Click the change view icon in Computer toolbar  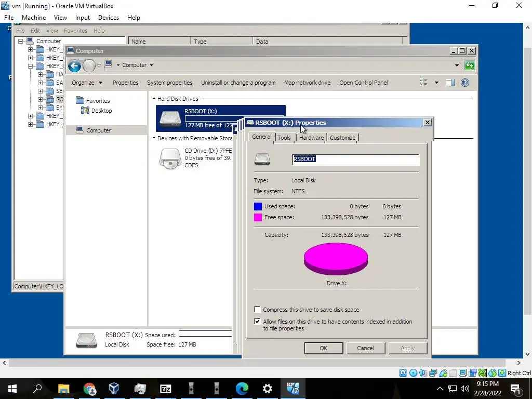point(423,83)
